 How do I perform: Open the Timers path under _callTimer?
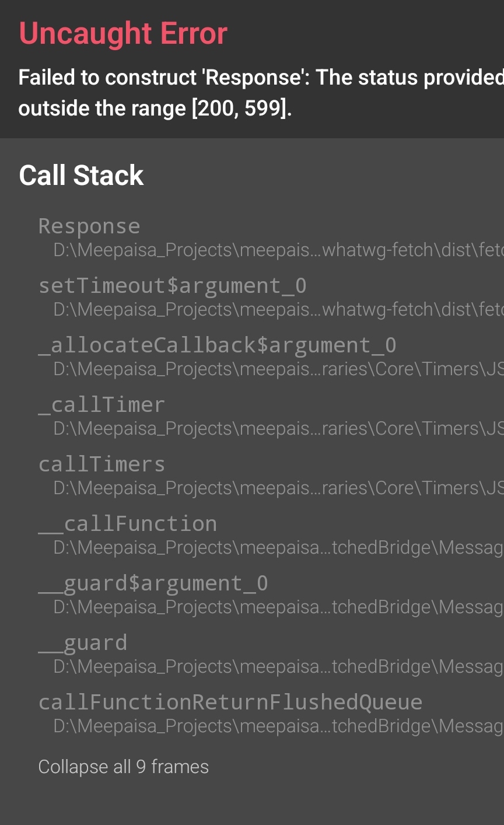tap(279, 429)
